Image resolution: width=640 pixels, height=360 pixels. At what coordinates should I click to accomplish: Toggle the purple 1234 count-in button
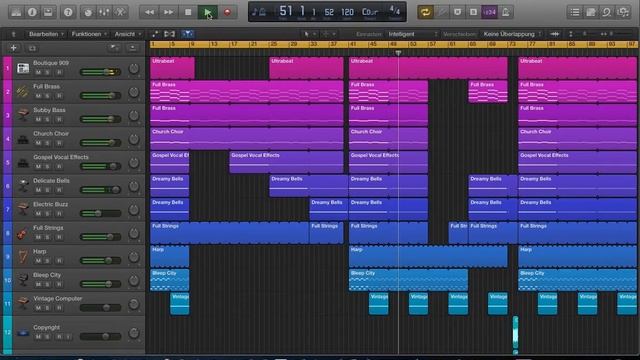(489, 12)
